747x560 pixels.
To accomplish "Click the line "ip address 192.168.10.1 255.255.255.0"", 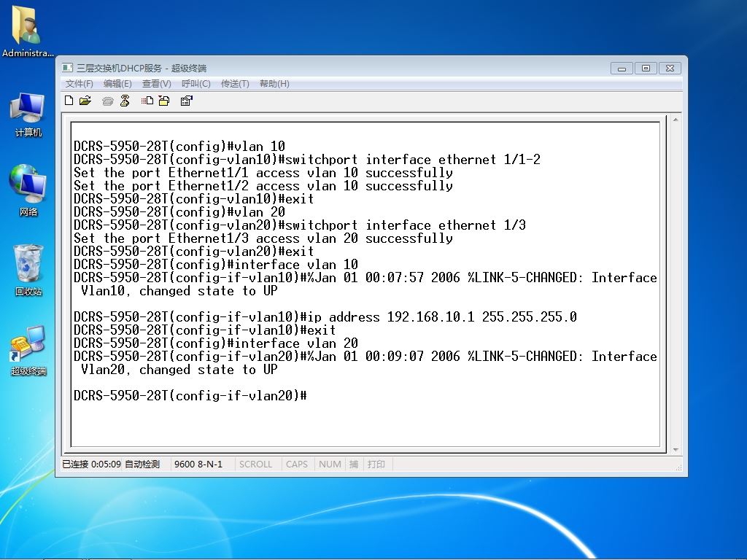I will pyautogui.click(x=325, y=317).
